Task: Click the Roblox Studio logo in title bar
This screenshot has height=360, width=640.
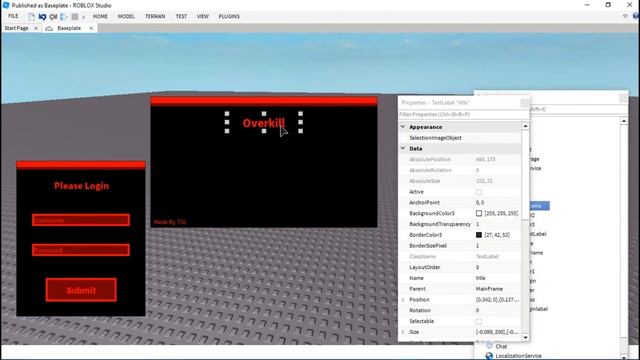Action: [5, 5]
